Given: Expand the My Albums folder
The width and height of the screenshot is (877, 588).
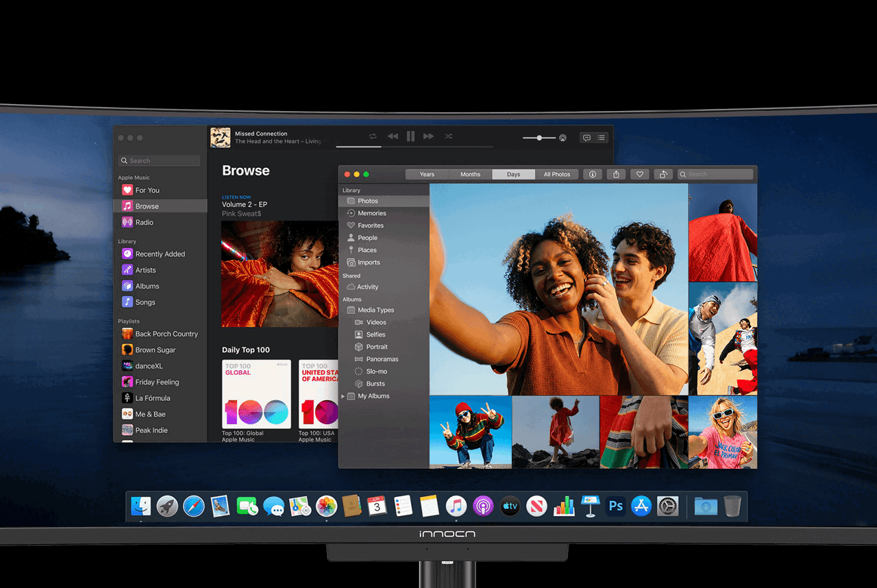Looking at the screenshot, I should click(x=343, y=396).
